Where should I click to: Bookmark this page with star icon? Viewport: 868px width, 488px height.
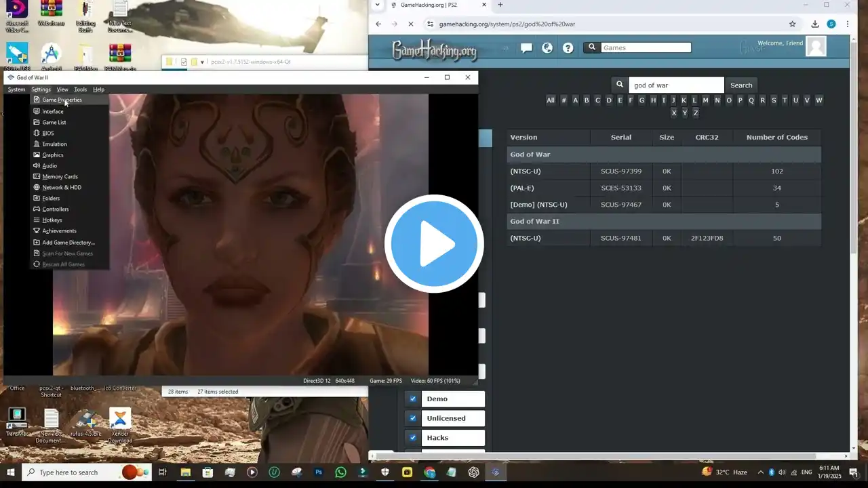click(792, 24)
